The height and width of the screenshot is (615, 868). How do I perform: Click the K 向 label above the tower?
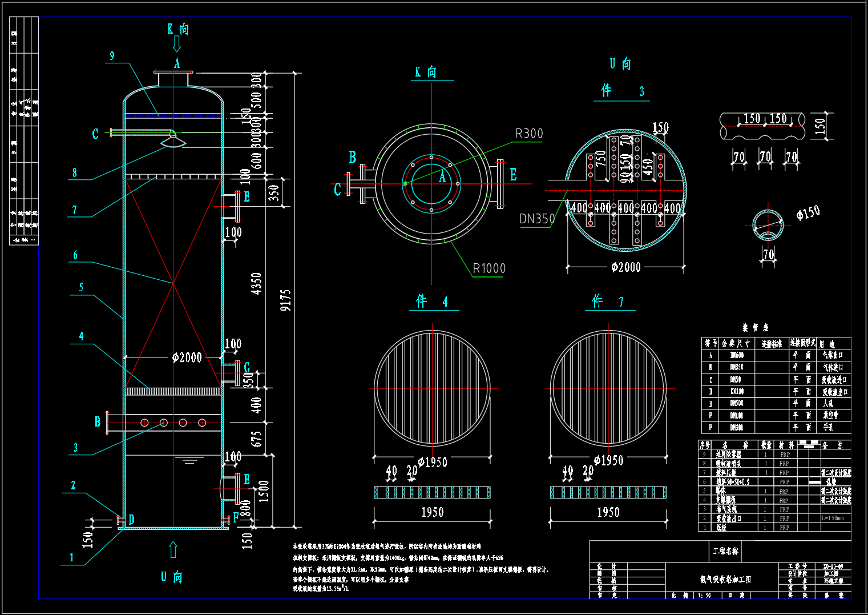178,29
